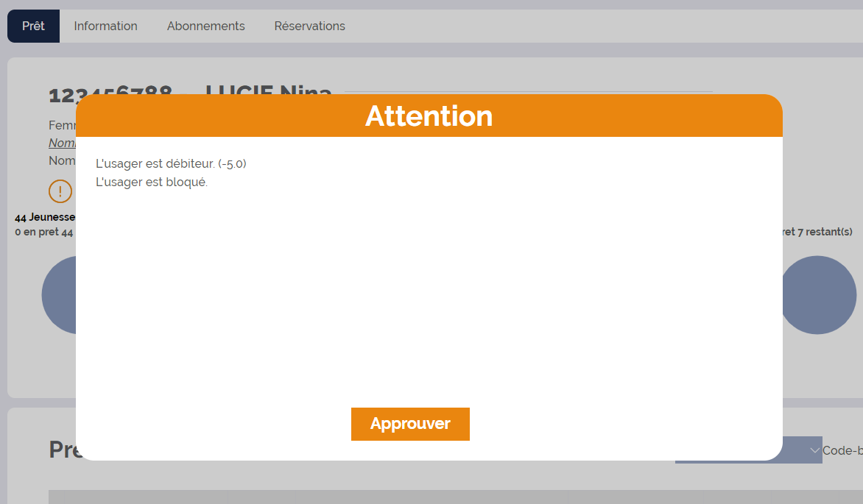
Task: Click the LUCIE Nina user name
Action: coord(268,89)
